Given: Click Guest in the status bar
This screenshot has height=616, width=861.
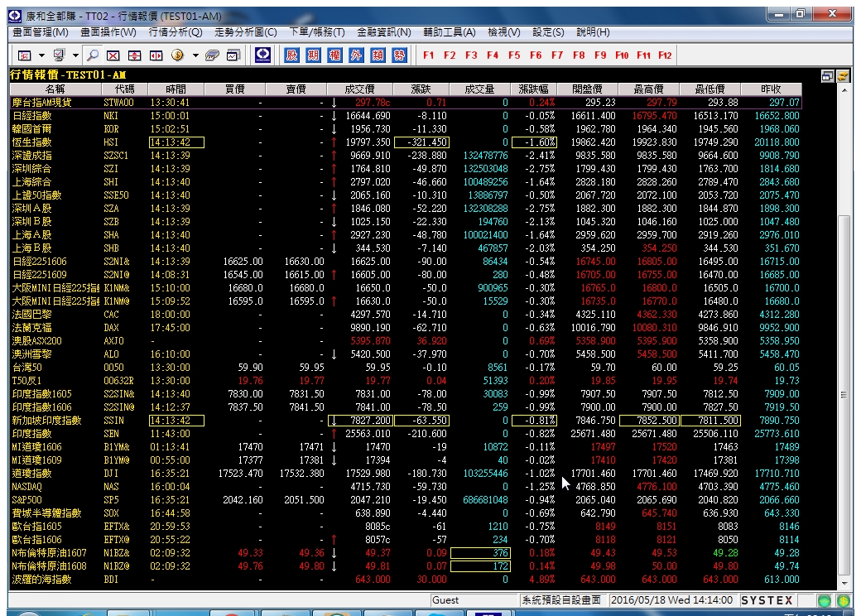Looking at the screenshot, I should 445,600.
